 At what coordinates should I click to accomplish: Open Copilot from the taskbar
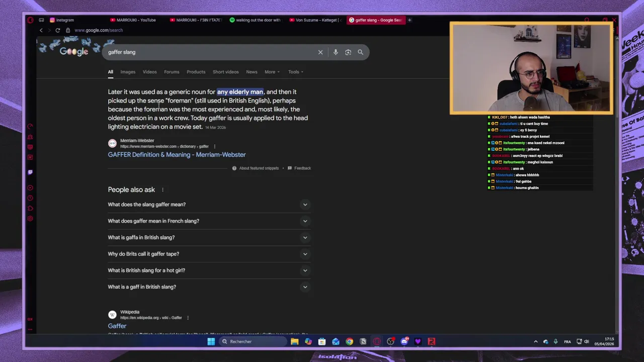[308, 342]
